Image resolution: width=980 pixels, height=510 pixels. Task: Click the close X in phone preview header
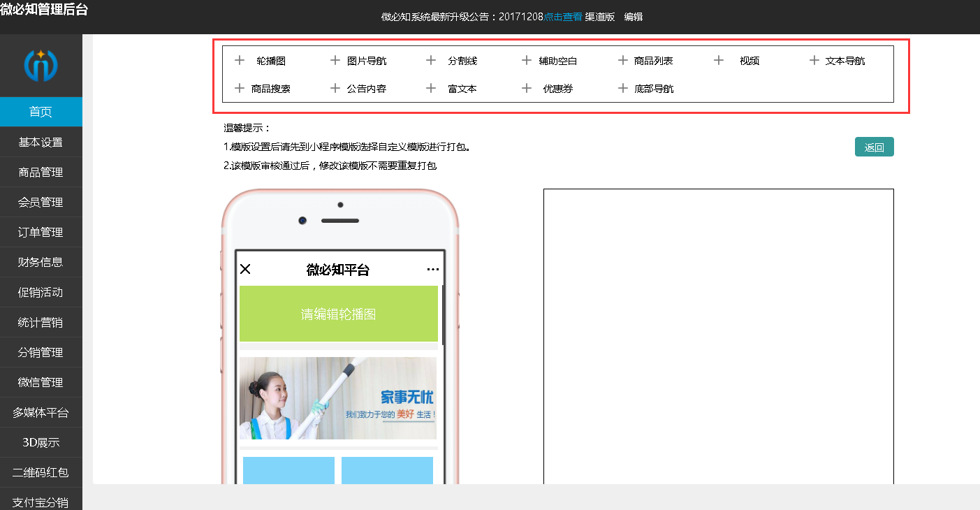(245, 269)
